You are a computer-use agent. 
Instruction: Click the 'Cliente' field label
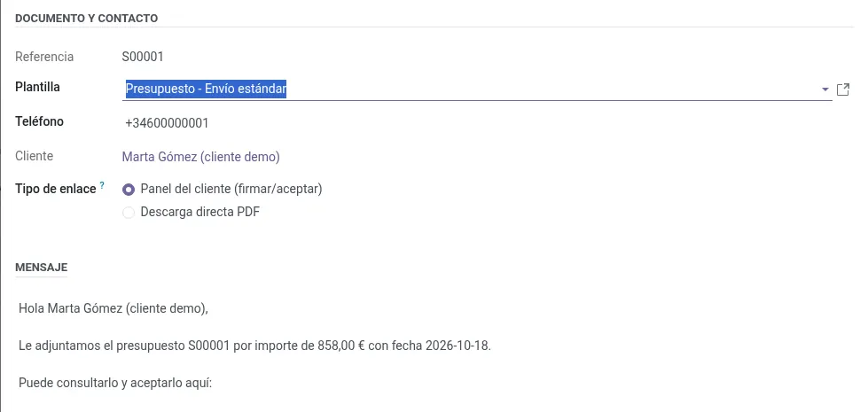[x=35, y=157]
